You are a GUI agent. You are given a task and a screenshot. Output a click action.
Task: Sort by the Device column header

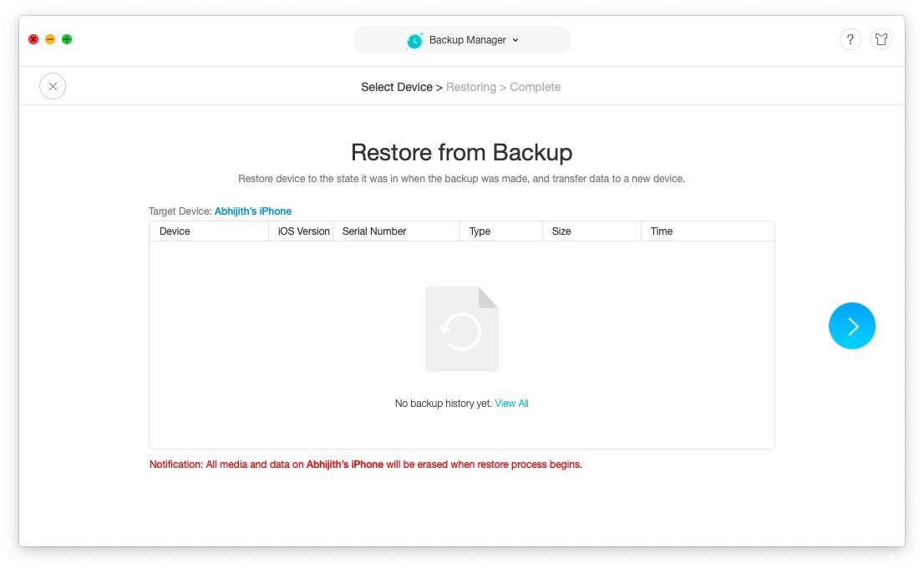click(x=209, y=231)
